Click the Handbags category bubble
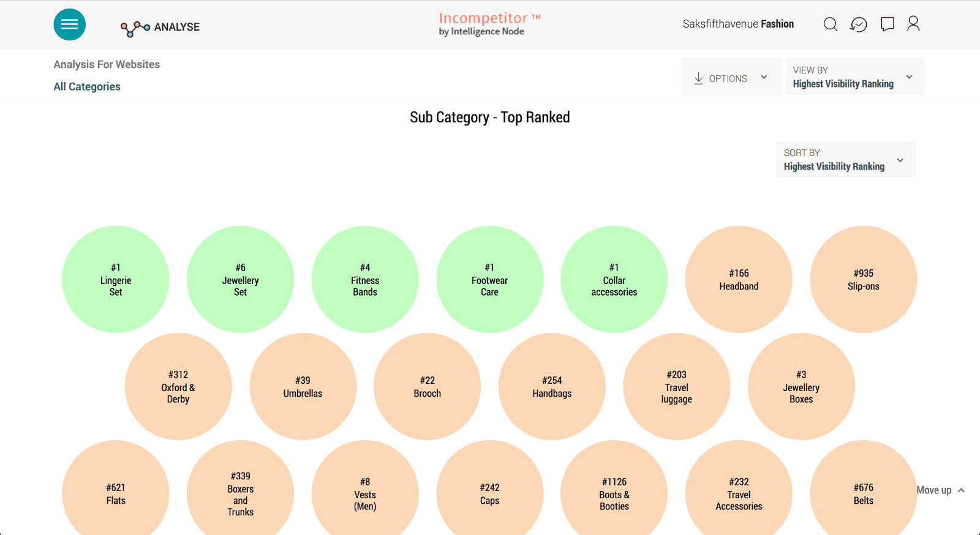 552,387
